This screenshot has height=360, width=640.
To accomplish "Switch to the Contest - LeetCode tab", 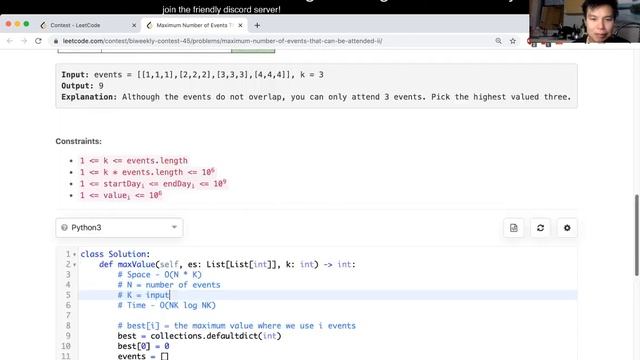I will (88, 25).
